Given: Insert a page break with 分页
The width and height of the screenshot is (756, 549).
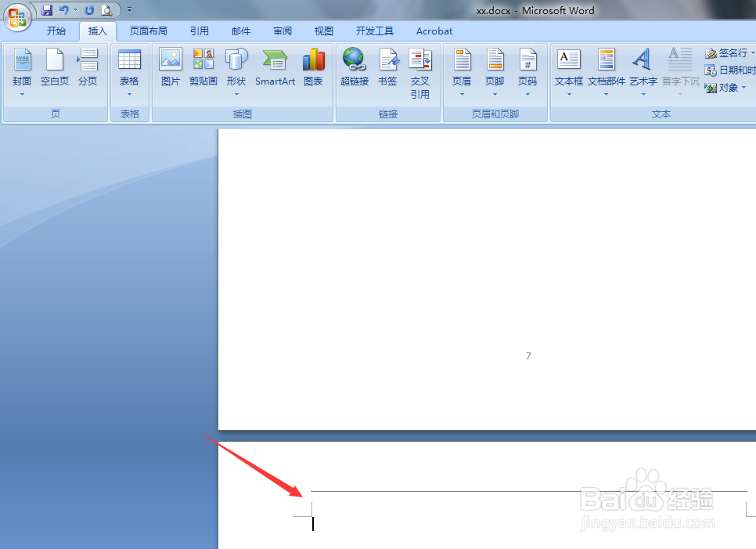Looking at the screenshot, I should [x=88, y=67].
